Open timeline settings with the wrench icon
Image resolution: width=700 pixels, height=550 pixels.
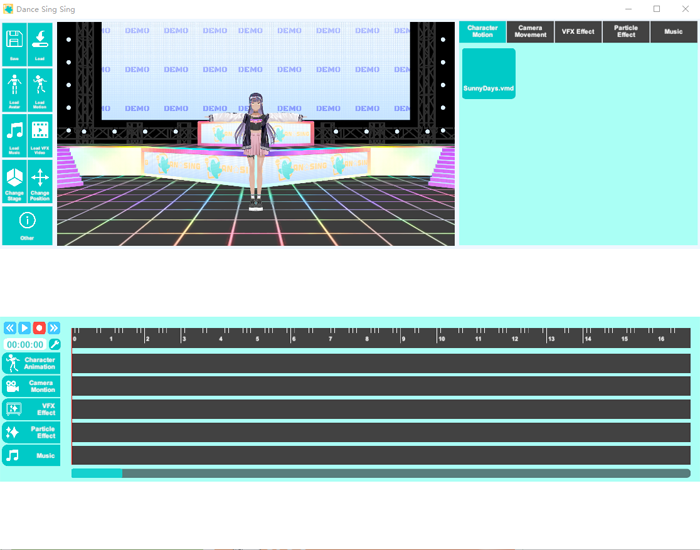[54, 344]
